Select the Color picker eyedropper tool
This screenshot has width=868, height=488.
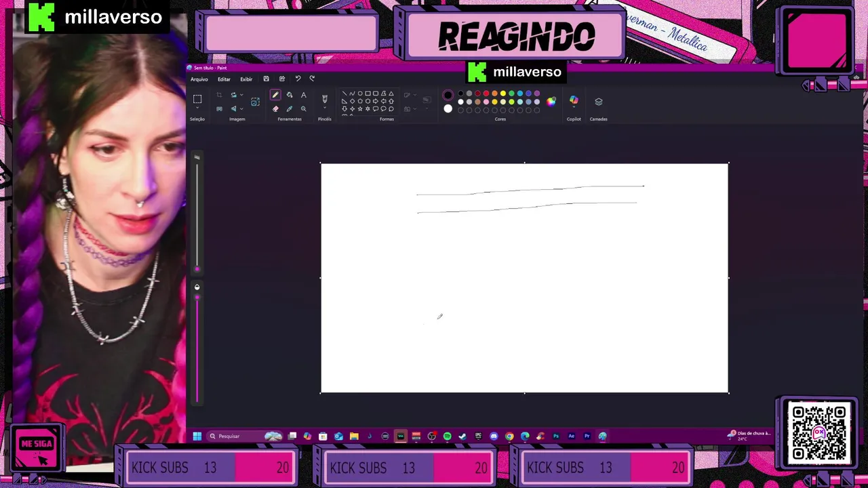(x=290, y=108)
